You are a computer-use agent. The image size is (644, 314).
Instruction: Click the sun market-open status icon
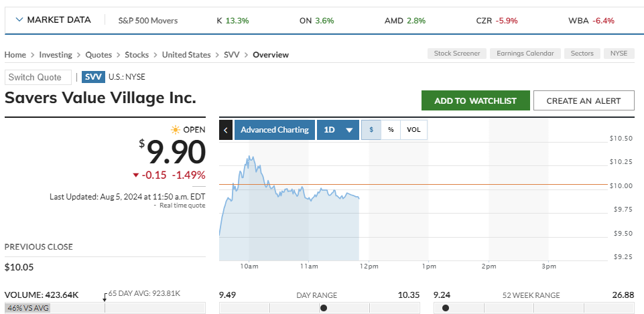click(x=176, y=130)
